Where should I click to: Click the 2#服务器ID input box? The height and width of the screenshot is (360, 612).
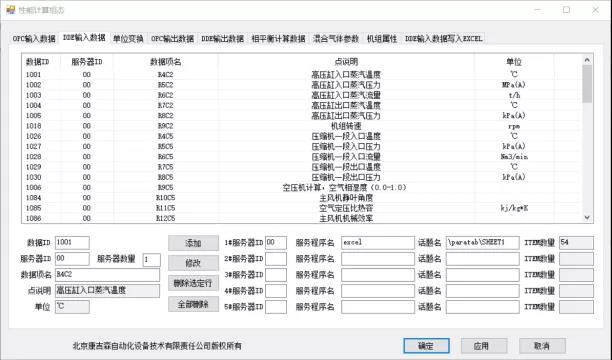(276, 259)
